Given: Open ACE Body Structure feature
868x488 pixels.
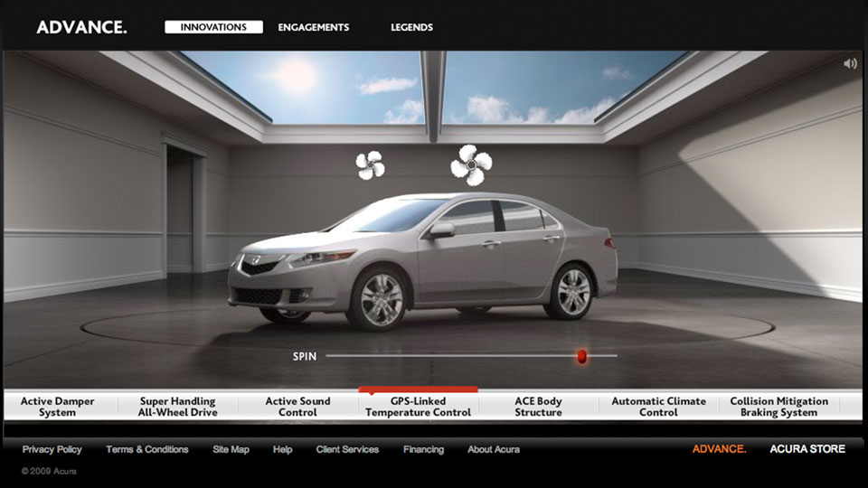Looking at the screenshot, I should [x=538, y=407].
